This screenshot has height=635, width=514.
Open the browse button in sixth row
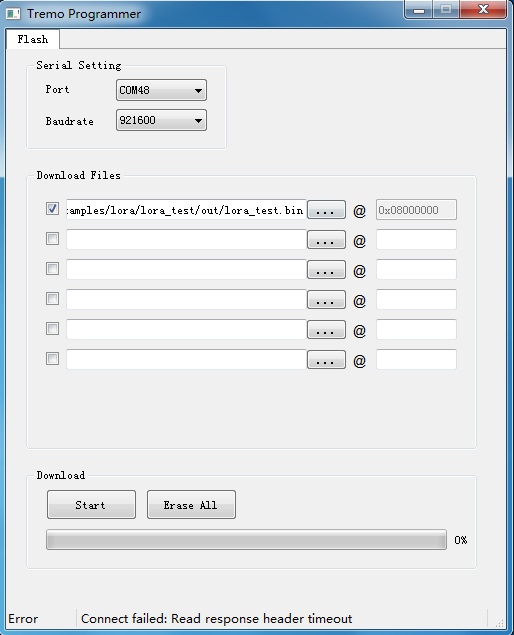click(x=326, y=360)
